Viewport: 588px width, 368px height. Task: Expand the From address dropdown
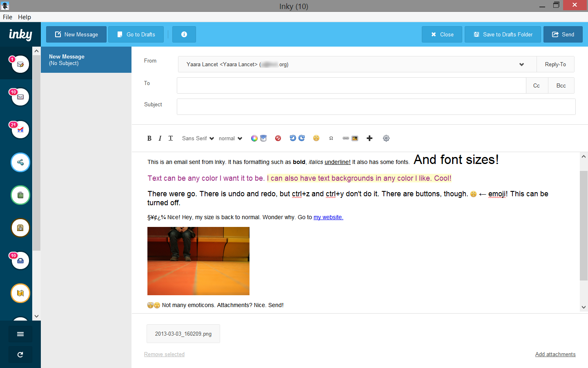click(521, 64)
